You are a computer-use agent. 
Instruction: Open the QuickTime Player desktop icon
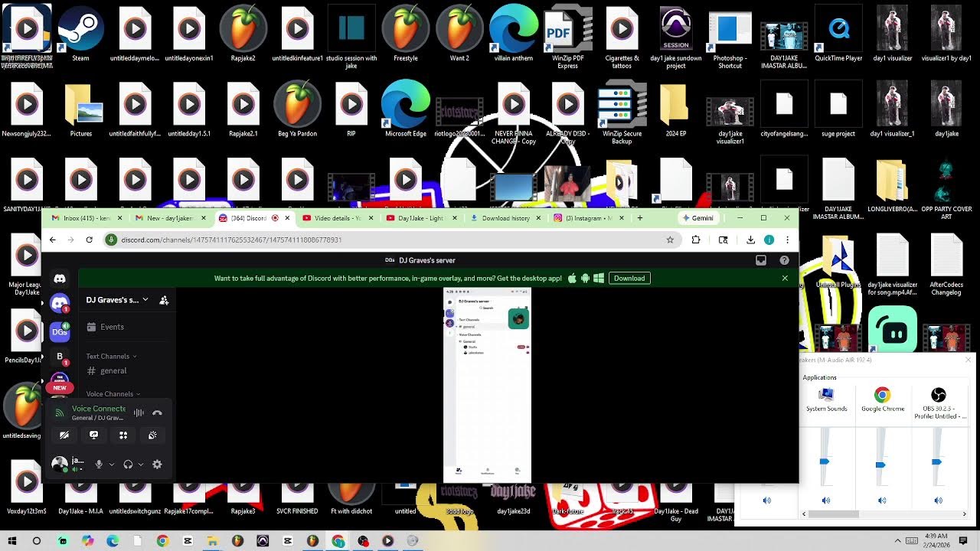[838, 32]
